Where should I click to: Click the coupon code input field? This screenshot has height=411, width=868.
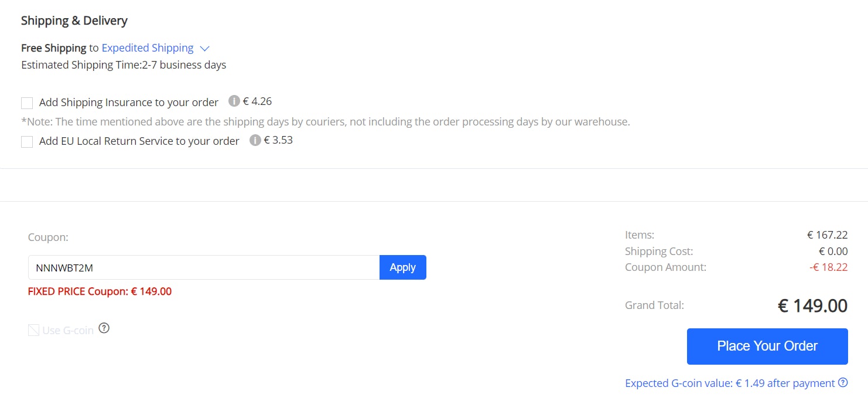204,267
